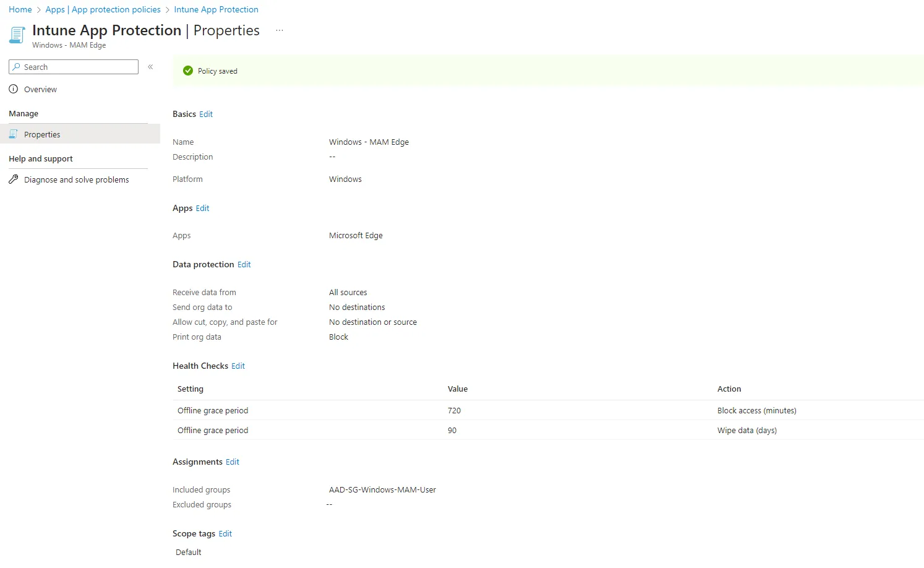Open the Overview menu item
The height and width of the screenshot is (568, 924).
[40, 90]
